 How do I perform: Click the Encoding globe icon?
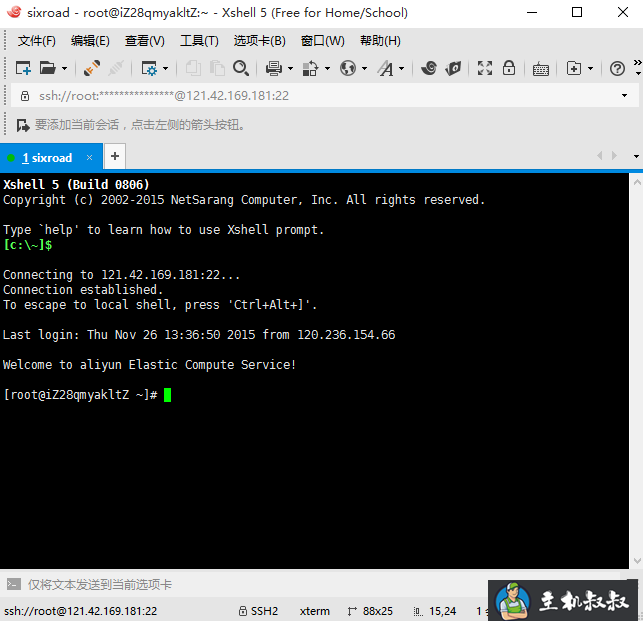tap(348, 68)
